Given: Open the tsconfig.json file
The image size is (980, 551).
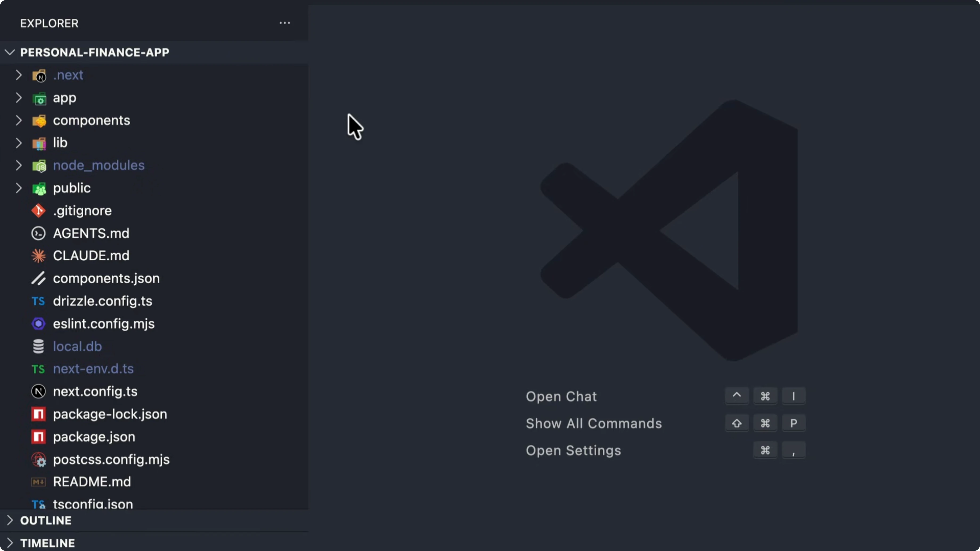Looking at the screenshot, I should pos(93,504).
